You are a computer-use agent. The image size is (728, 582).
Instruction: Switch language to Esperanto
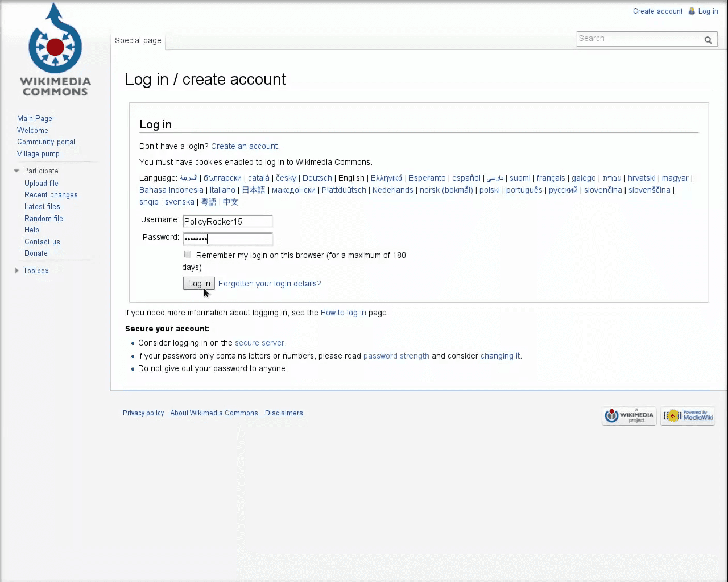427,178
